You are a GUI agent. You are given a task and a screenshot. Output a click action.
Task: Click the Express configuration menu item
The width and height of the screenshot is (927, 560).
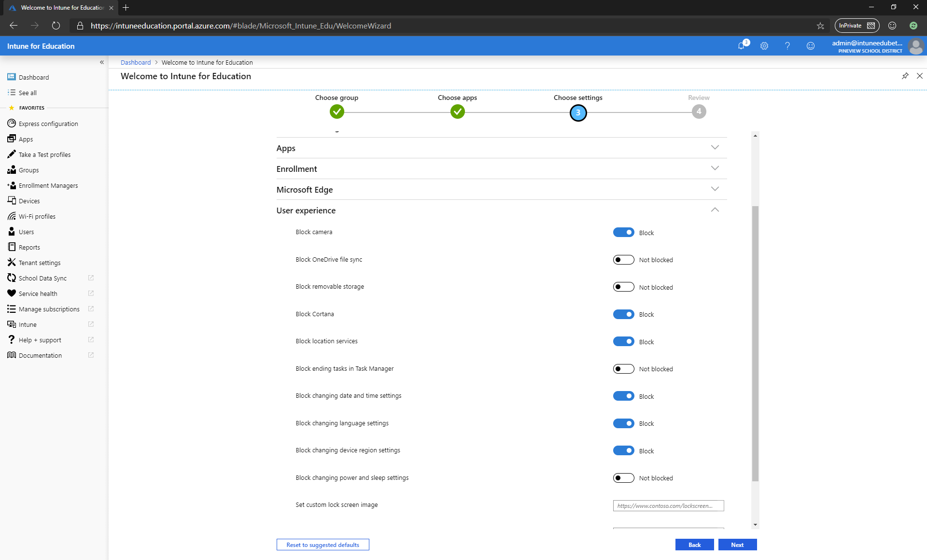click(x=48, y=124)
